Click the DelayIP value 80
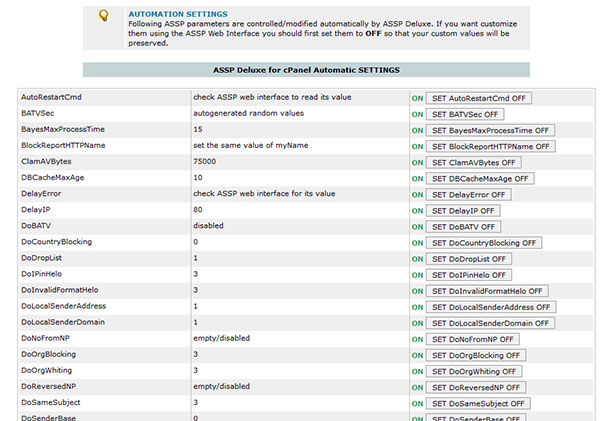Screen dimensions: 600x421 (x=197, y=210)
